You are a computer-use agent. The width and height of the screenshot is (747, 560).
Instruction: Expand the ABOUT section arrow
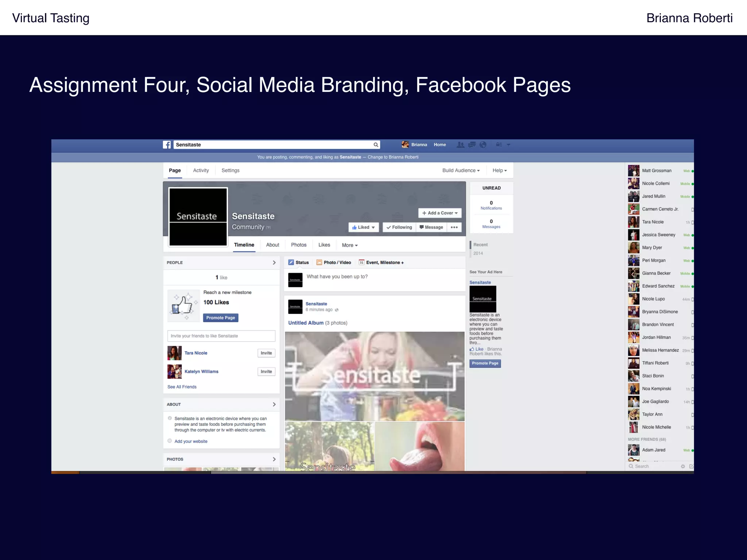[x=274, y=404]
